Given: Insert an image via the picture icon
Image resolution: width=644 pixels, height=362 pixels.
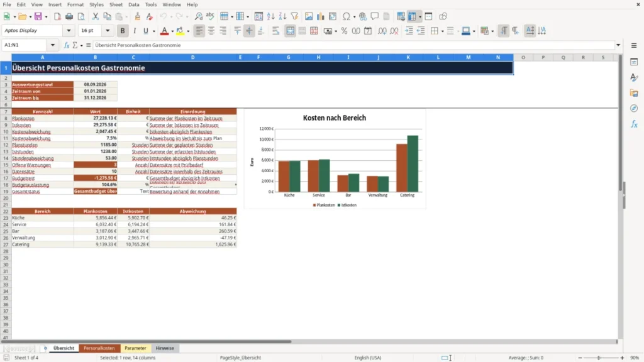Looking at the screenshot, I should click(309, 16).
